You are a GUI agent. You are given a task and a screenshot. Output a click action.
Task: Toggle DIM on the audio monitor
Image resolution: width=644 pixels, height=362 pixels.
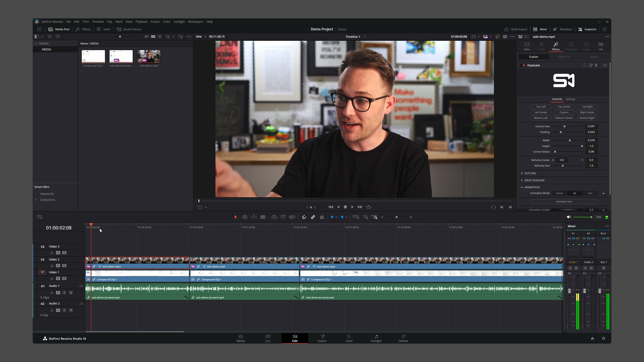click(x=599, y=217)
